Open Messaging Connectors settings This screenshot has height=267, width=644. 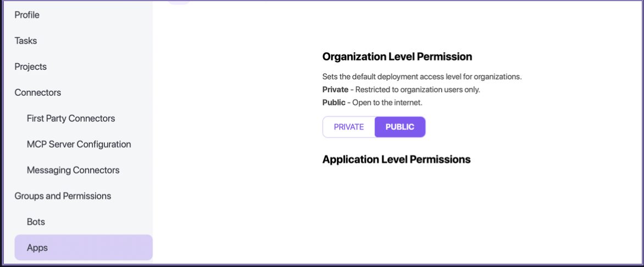(x=73, y=170)
